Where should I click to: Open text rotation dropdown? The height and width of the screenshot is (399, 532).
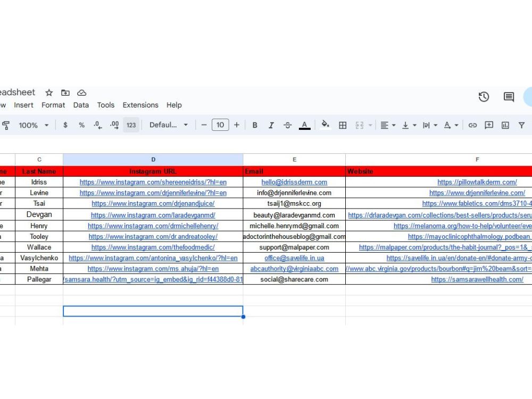pos(451,125)
